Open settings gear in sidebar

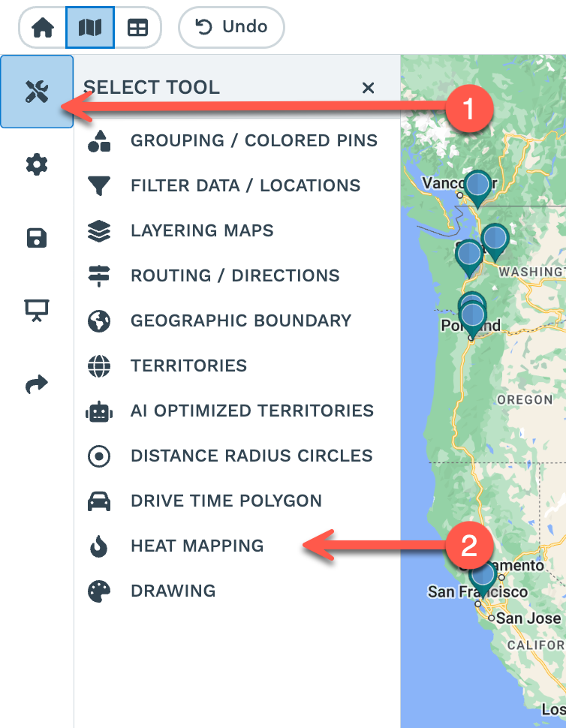pos(37,164)
